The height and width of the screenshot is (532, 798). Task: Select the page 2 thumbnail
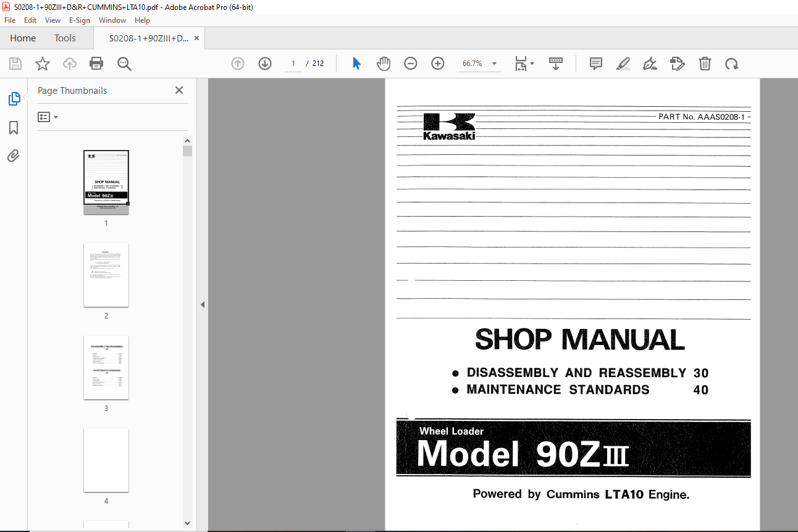(106, 275)
